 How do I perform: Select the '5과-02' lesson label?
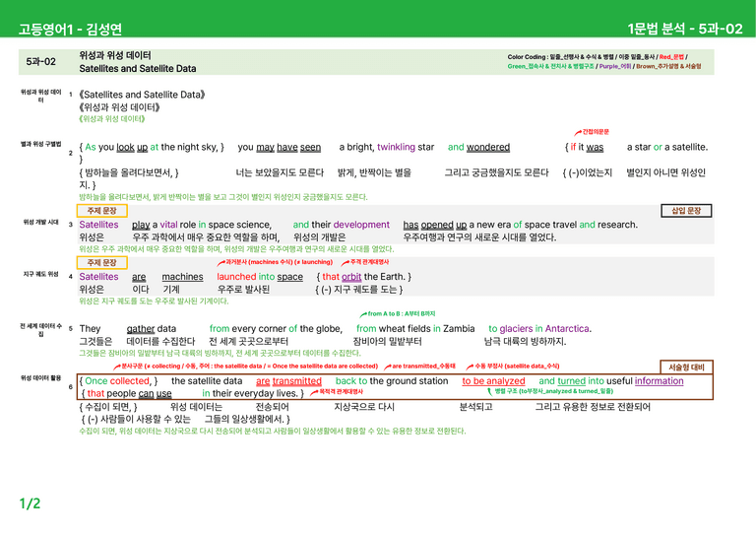click(41, 62)
